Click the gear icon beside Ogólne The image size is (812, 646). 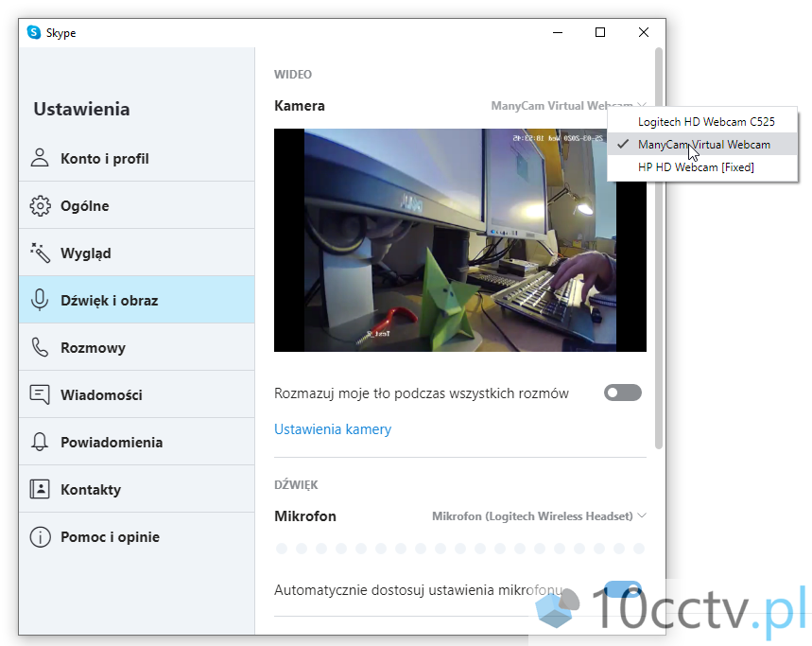coord(40,205)
